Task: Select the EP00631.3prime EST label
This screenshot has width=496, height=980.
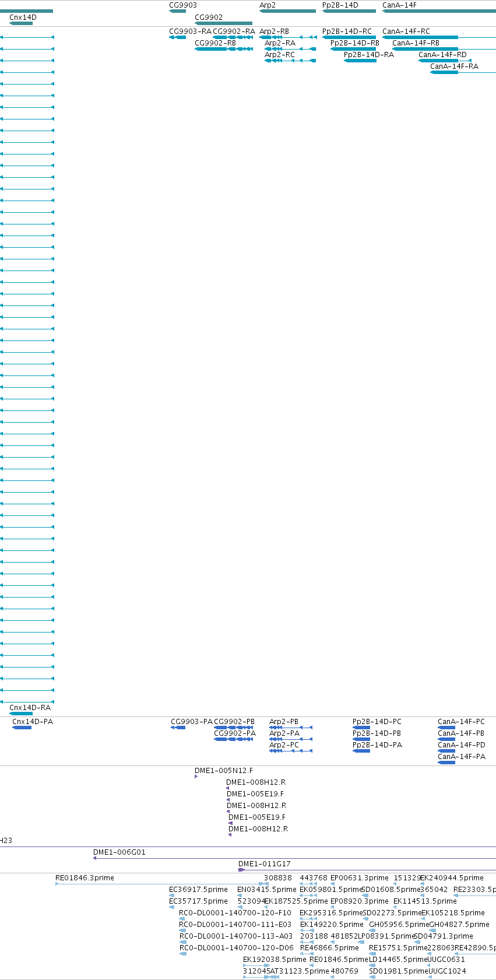Action: 360,878
